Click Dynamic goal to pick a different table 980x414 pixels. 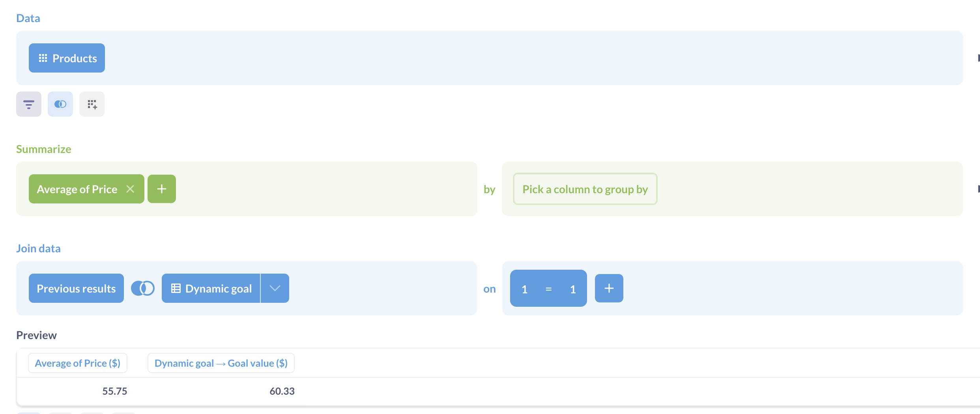tap(218, 288)
